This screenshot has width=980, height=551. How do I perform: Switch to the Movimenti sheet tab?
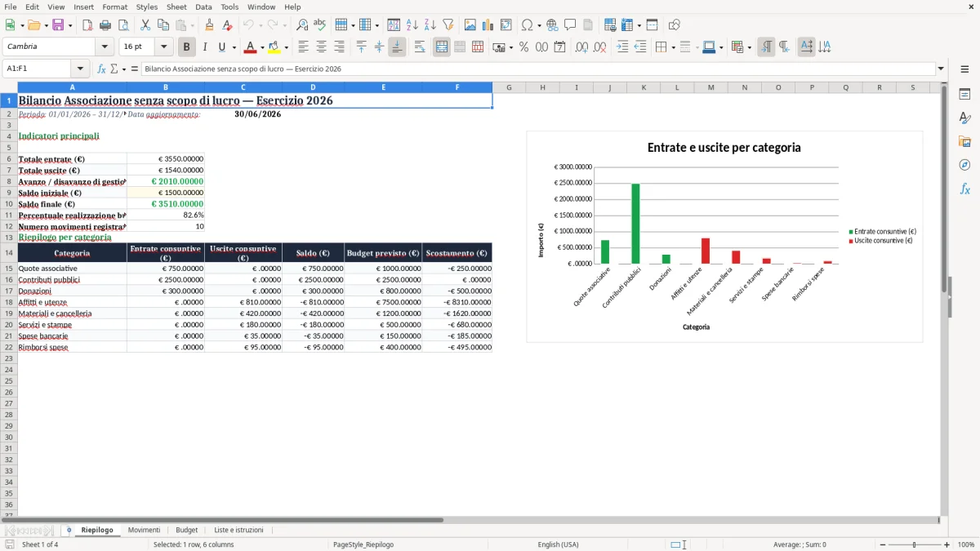(145, 530)
